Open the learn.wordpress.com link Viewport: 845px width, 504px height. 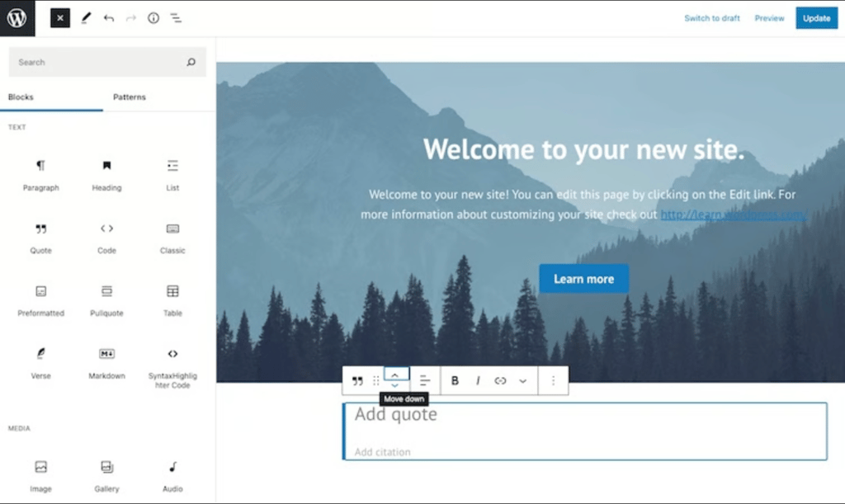click(734, 214)
